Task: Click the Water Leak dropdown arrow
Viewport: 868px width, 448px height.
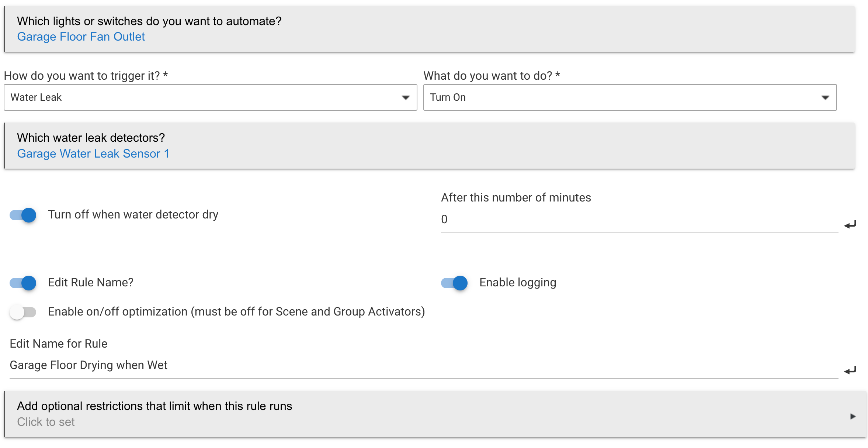Action: tap(406, 98)
